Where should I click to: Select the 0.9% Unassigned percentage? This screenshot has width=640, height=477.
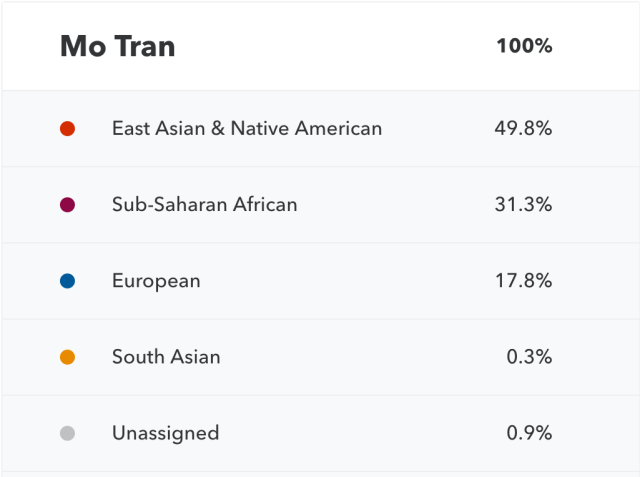pyautogui.click(x=529, y=433)
